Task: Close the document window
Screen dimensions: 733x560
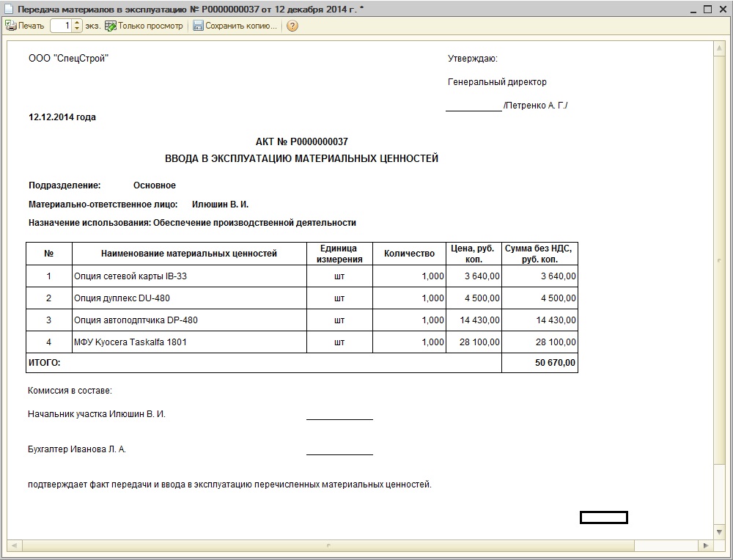Action: 722,10
